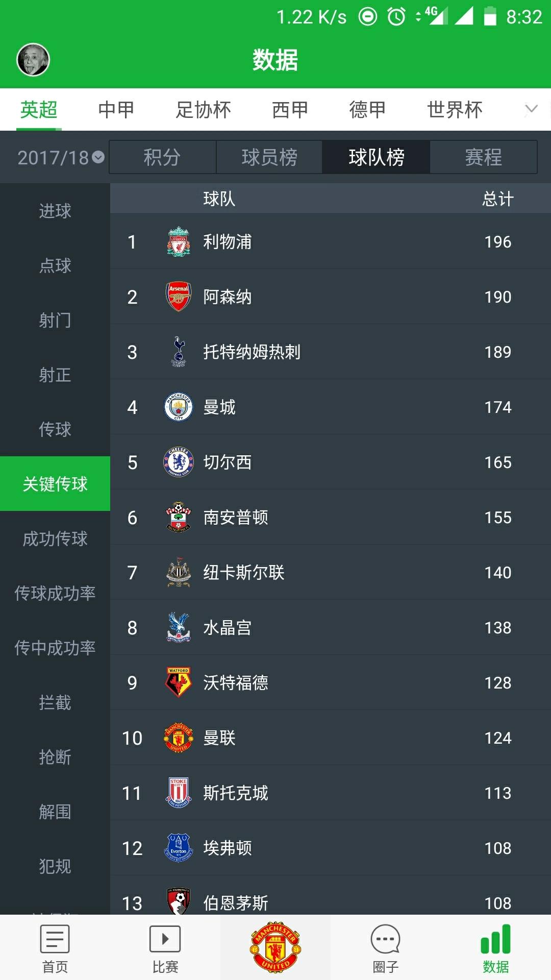Select the 拦截 interceptions stat
Viewport: 551px width, 980px height.
[x=55, y=702]
